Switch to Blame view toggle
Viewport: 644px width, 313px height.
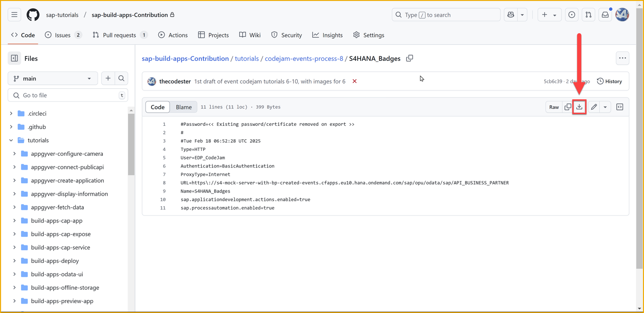[x=184, y=107]
